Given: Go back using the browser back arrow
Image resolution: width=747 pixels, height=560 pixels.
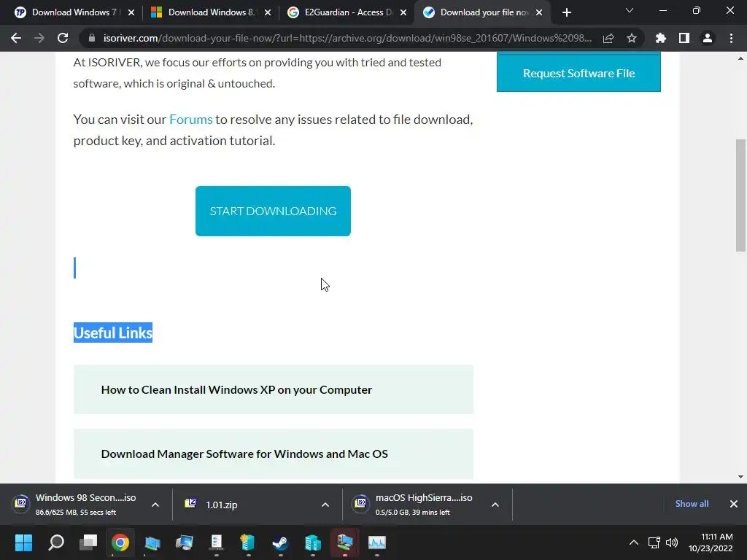Looking at the screenshot, I should tap(16, 38).
